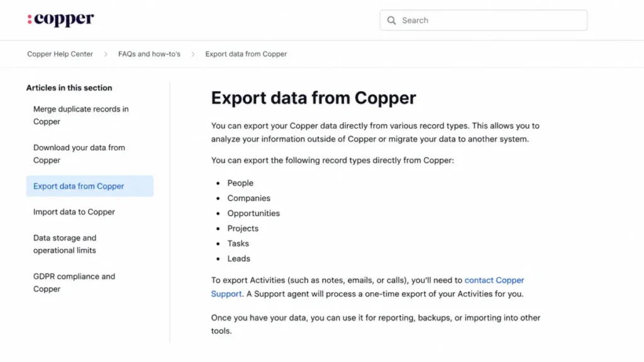Image resolution: width=644 pixels, height=362 pixels.
Task: Click sentence 'You can export the following record types'
Action: 332,160
